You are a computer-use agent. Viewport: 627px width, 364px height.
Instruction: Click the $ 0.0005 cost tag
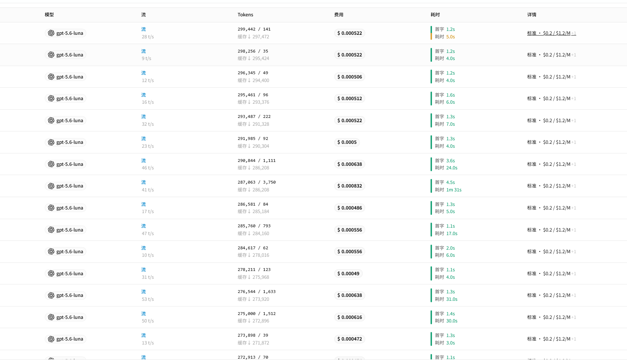[347, 142]
